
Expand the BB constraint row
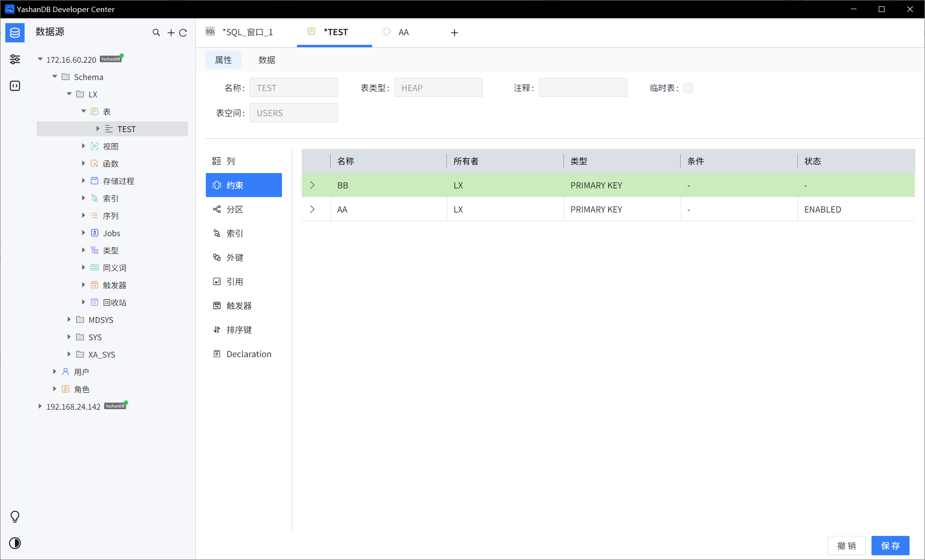[x=312, y=185]
